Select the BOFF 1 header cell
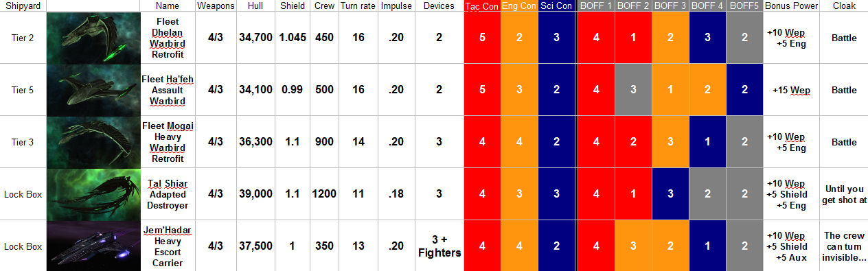The width and height of the screenshot is (868, 271). tap(596, 6)
